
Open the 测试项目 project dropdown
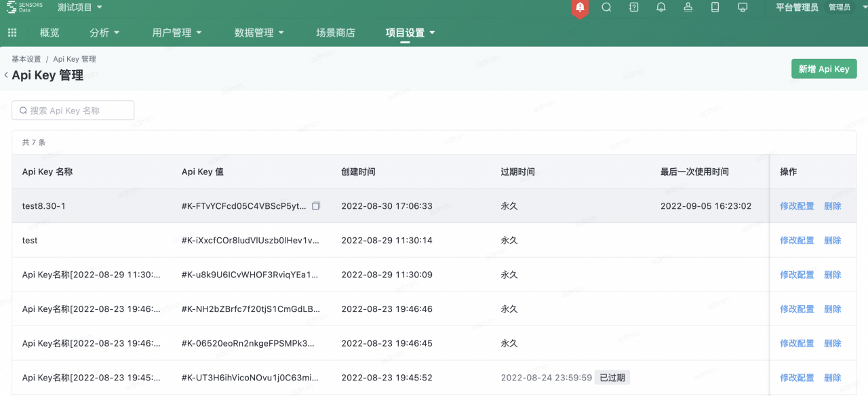point(80,7)
